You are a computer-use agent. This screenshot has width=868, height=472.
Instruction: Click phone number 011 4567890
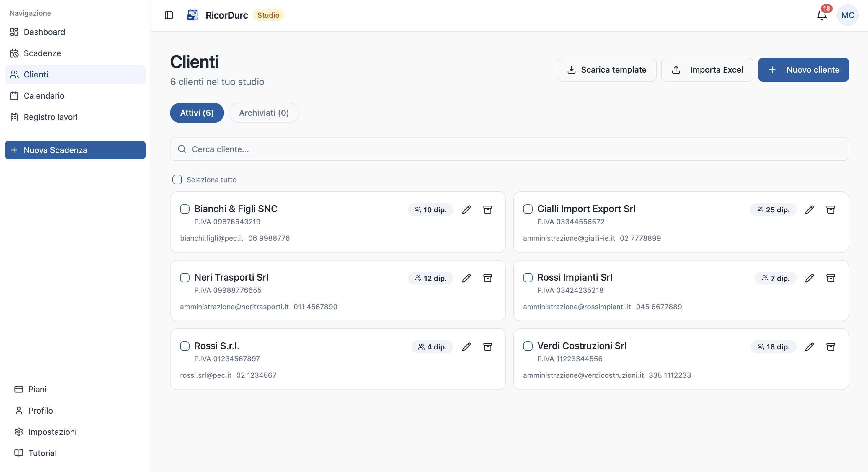point(315,307)
